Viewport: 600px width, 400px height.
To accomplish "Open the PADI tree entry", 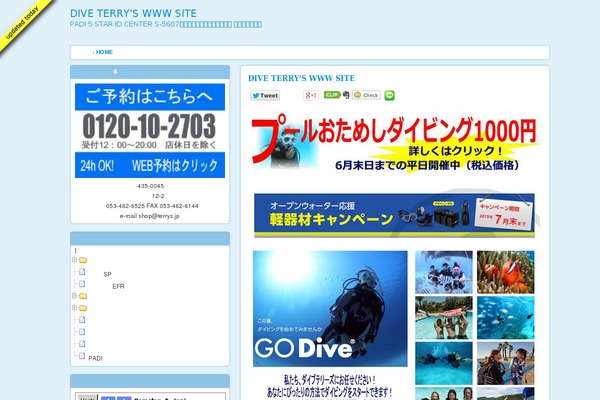I will click(95, 358).
